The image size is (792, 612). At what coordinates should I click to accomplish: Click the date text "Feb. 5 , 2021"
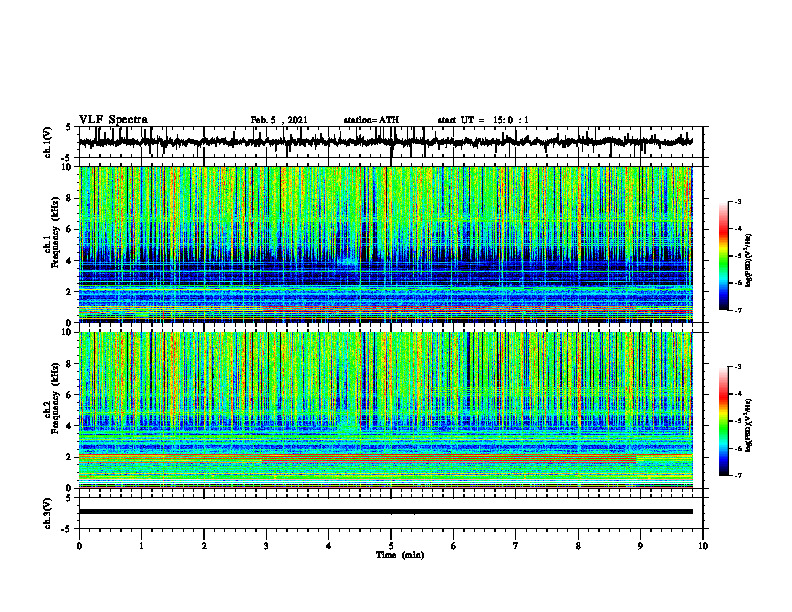point(279,120)
